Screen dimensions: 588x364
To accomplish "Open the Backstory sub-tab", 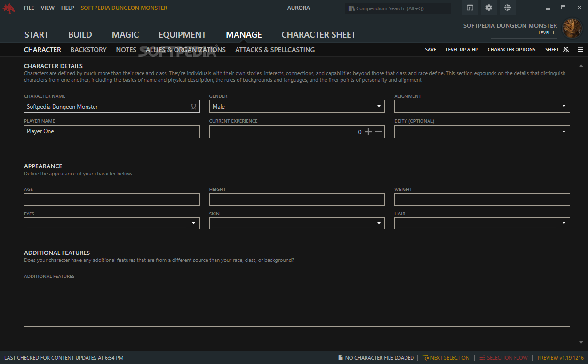I will click(88, 50).
